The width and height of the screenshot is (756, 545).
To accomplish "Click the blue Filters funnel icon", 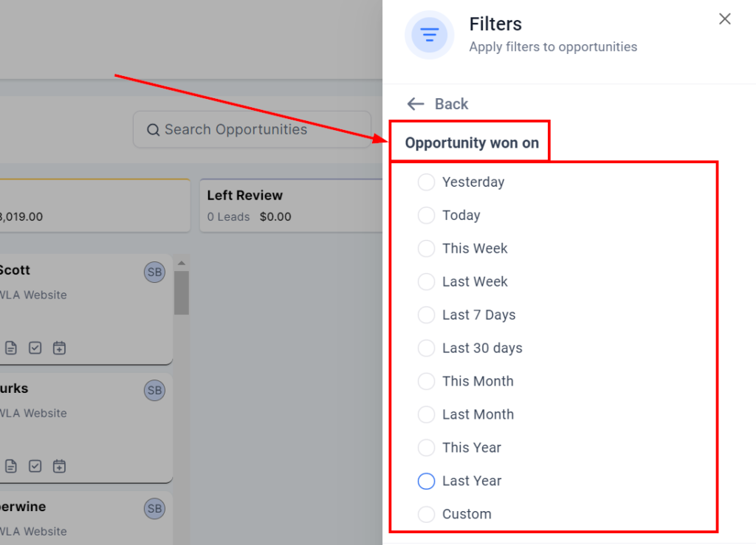I will pos(430,35).
